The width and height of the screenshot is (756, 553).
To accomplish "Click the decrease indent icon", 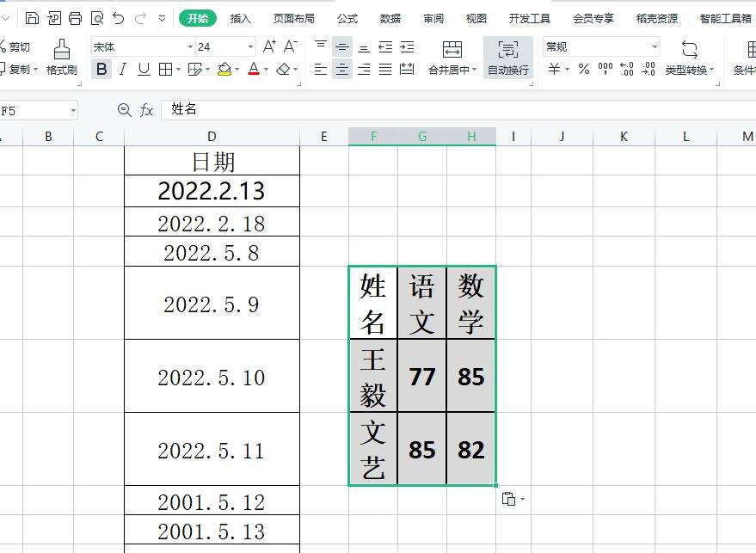I will (x=385, y=46).
